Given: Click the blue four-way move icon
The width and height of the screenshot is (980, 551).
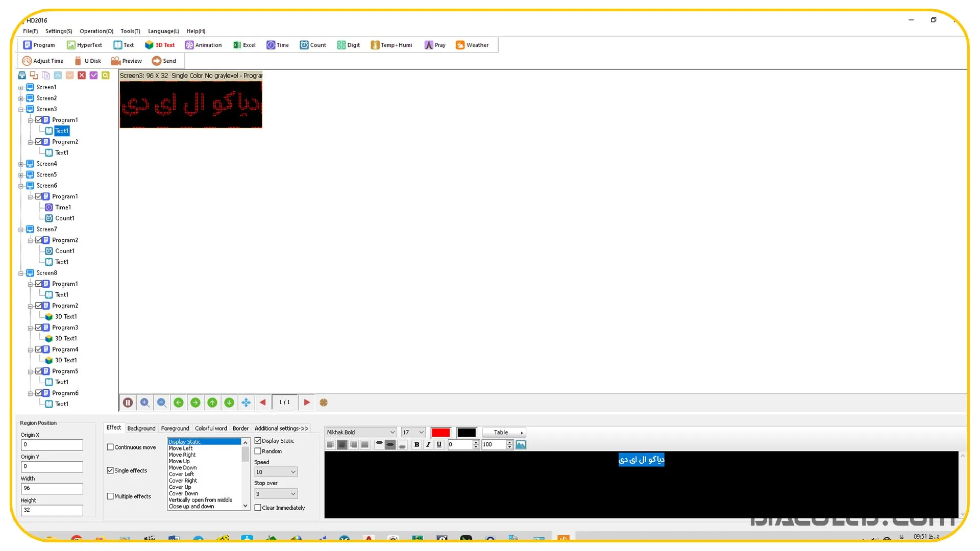Looking at the screenshot, I should pyautogui.click(x=246, y=403).
